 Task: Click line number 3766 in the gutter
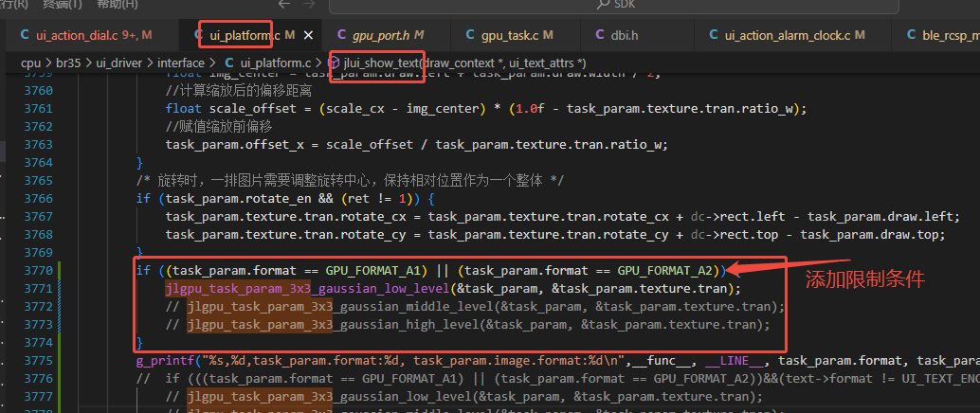(38, 199)
